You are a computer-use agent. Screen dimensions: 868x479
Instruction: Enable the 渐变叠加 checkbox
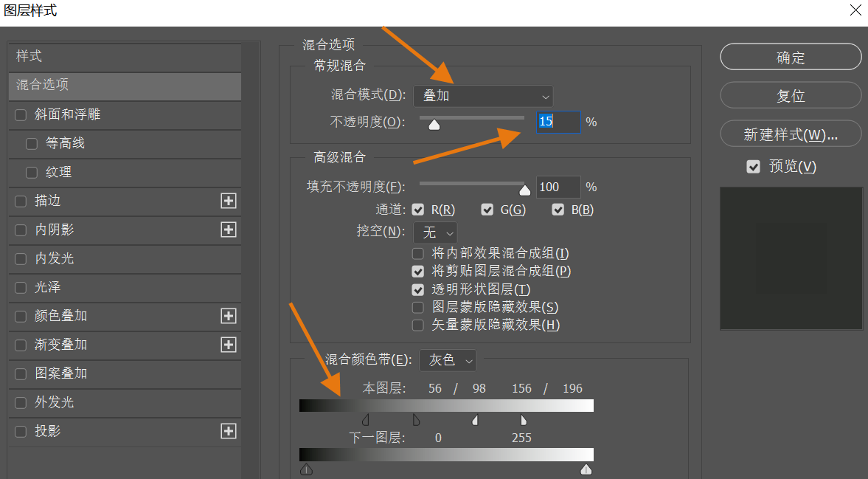[x=21, y=345]
